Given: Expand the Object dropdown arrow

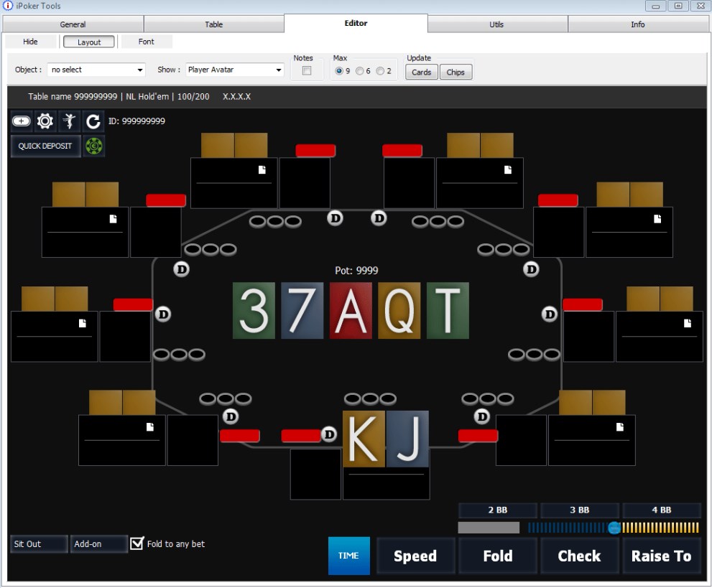Looking at the screenshot, I should click(139, 70).
